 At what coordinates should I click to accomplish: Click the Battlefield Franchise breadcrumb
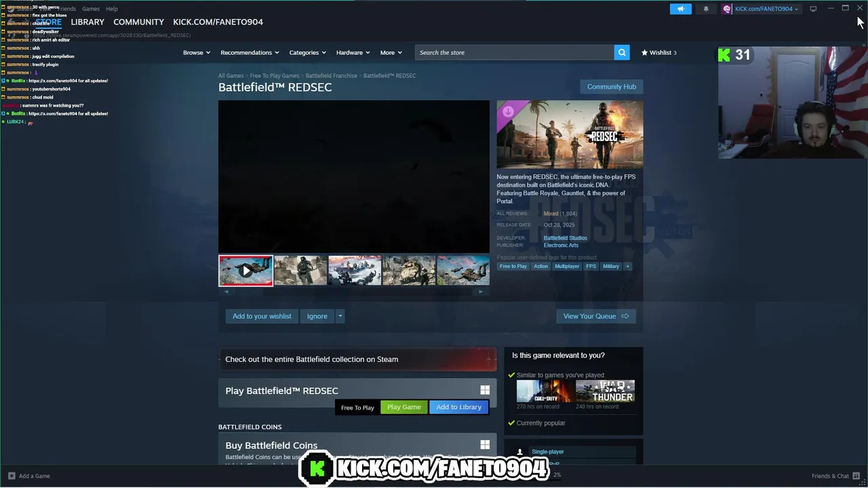331,76
